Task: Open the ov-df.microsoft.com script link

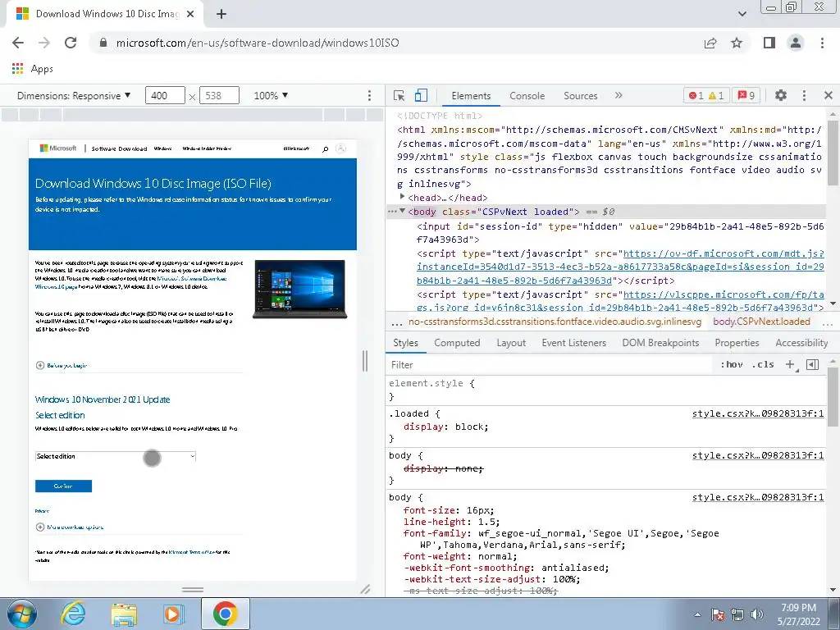Action: coord(620,267)
